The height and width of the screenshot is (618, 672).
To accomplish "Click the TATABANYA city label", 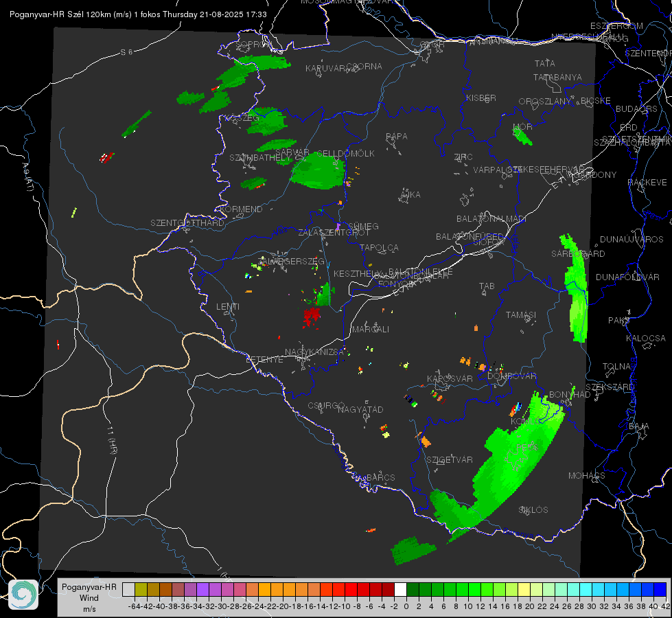I will coord(557,77).
